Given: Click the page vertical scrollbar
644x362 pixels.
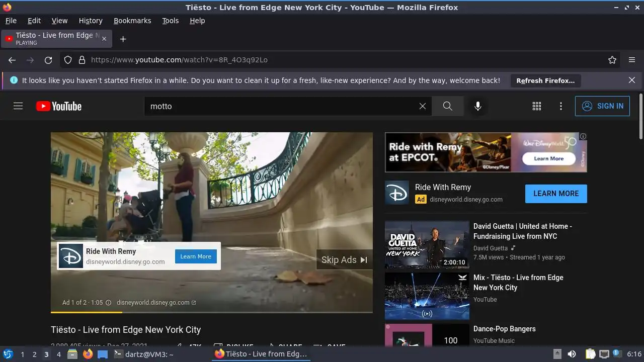Looking at the screenshot, I should pos(640,117).
